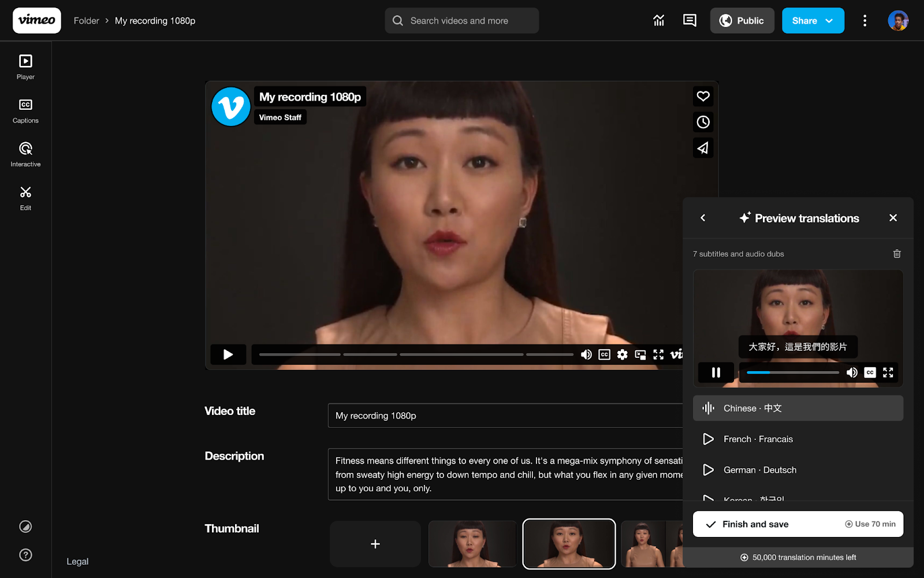Open video analytics chart icon

click(x=658, y=21)
